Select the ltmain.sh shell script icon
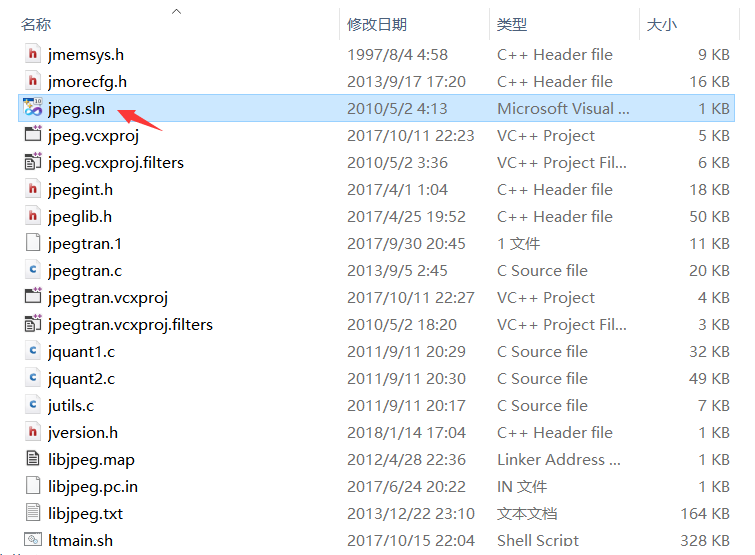 pyautogui.click(x=32, y=541)
